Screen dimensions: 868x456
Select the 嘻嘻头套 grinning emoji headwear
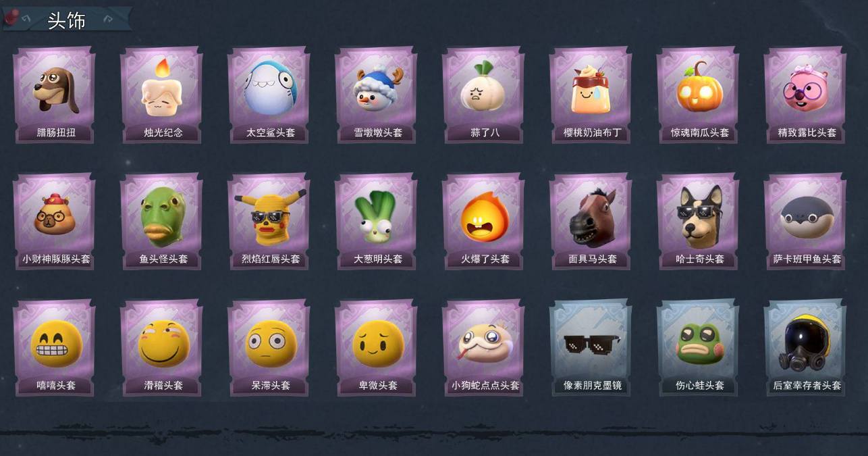[x=55, y=348]
